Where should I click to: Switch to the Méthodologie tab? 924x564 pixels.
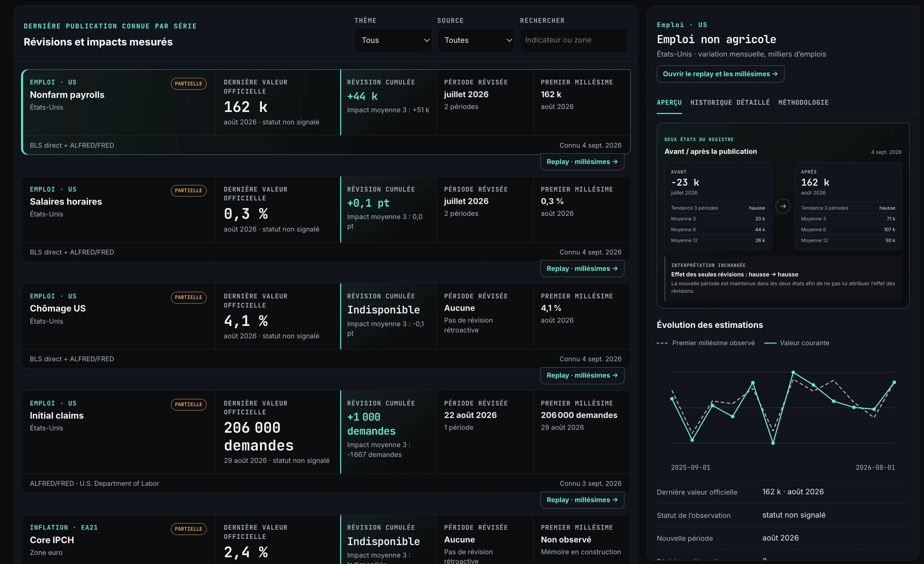coord(803,102)
